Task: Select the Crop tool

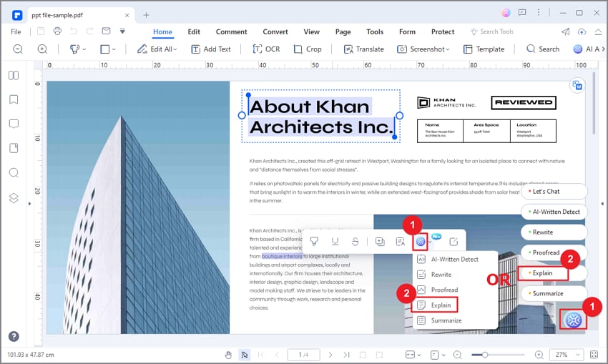Action: click(308, 49)
